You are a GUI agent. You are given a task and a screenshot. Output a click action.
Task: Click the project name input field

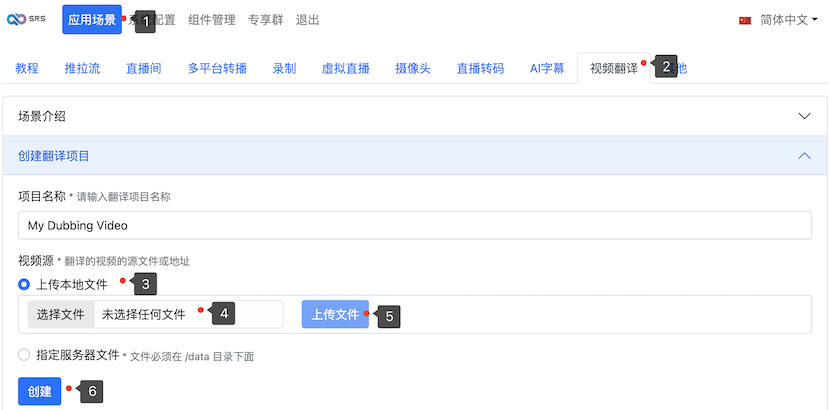pyautogui.click(x=415, y=225)
